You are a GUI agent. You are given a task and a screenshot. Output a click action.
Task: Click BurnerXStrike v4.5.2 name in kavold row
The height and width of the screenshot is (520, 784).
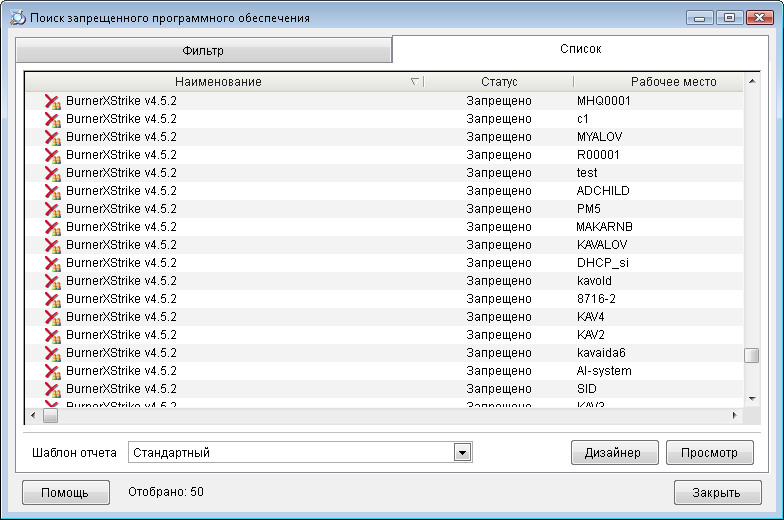(122, 281)
